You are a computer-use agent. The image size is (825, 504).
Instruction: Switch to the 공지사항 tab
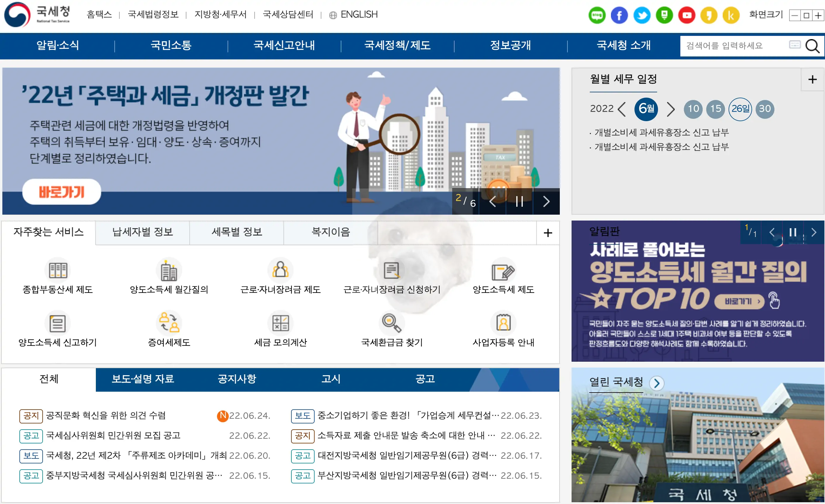point(237,379)
